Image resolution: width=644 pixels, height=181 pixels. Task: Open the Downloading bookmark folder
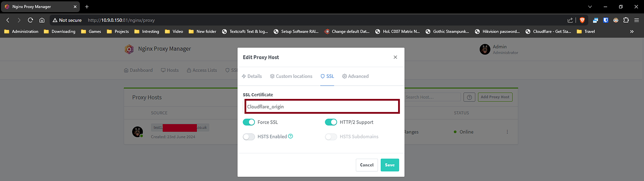(x=59, y=32)
